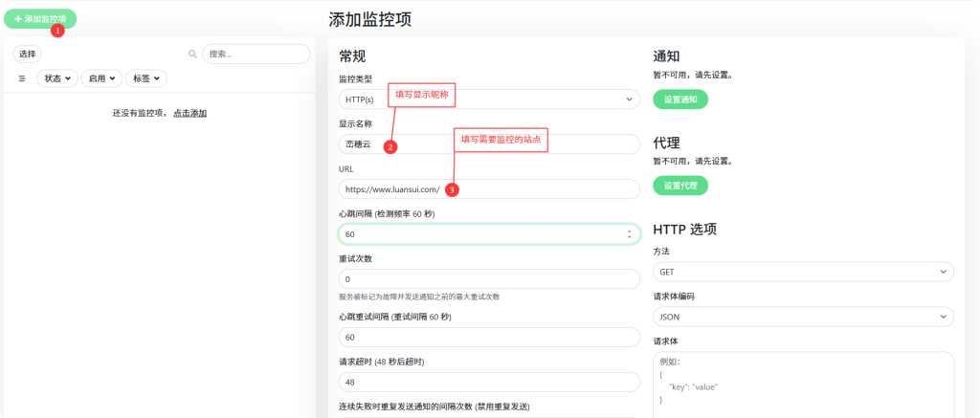Focus the 搜索 search field
Image resolution: width=980 pixels, height=418 pixels.
click(x=256, y=54)
